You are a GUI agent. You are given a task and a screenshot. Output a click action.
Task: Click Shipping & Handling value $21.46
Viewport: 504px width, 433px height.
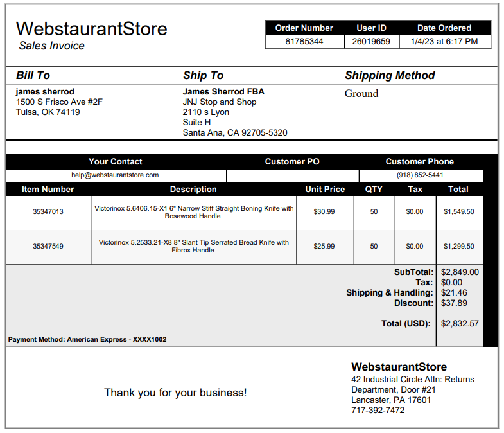(454, 293)
